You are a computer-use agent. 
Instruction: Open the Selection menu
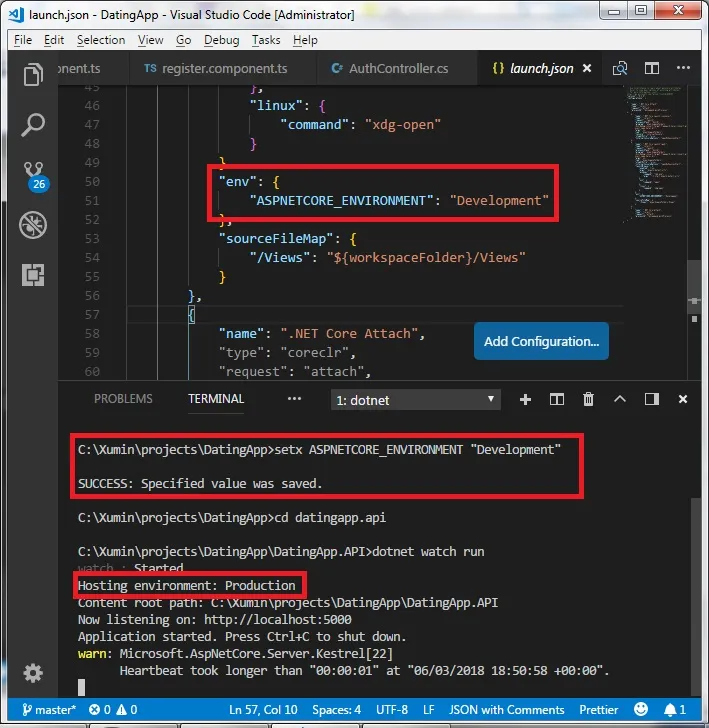[101, 40]
